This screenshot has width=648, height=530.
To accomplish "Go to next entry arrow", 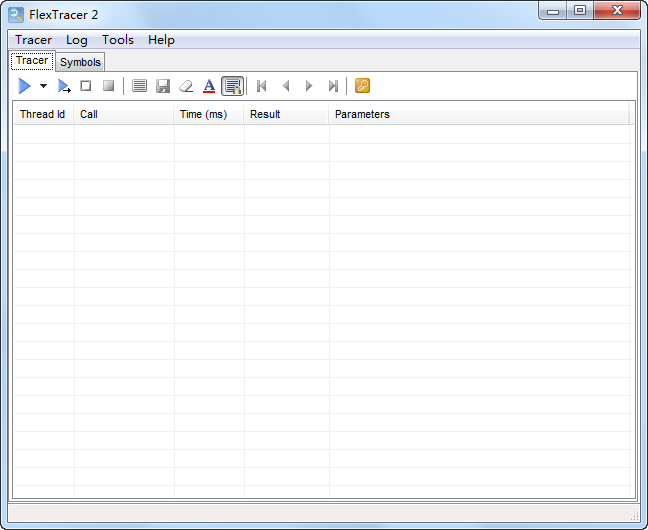I will click(x=309, y=86).
